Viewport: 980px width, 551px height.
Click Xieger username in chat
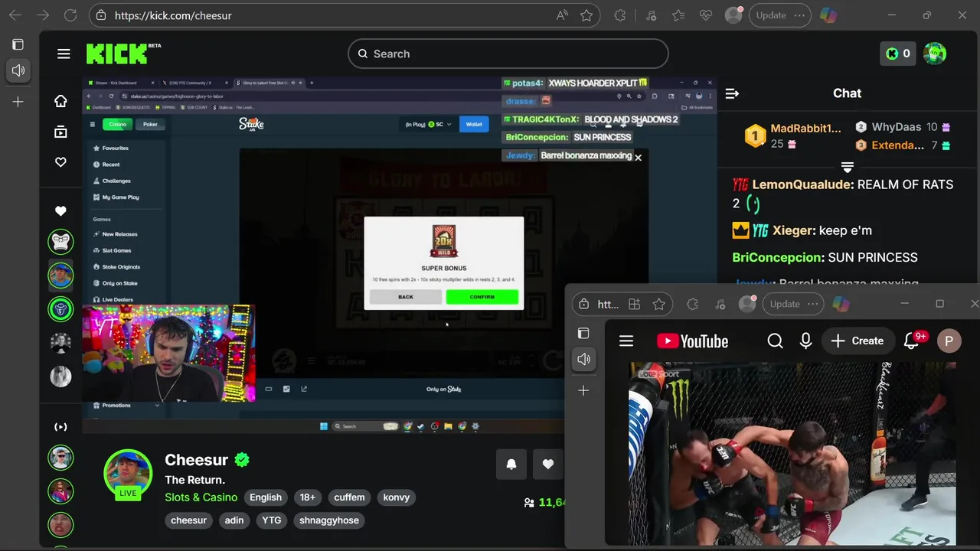pyautogui.click(x=791, y=230)
